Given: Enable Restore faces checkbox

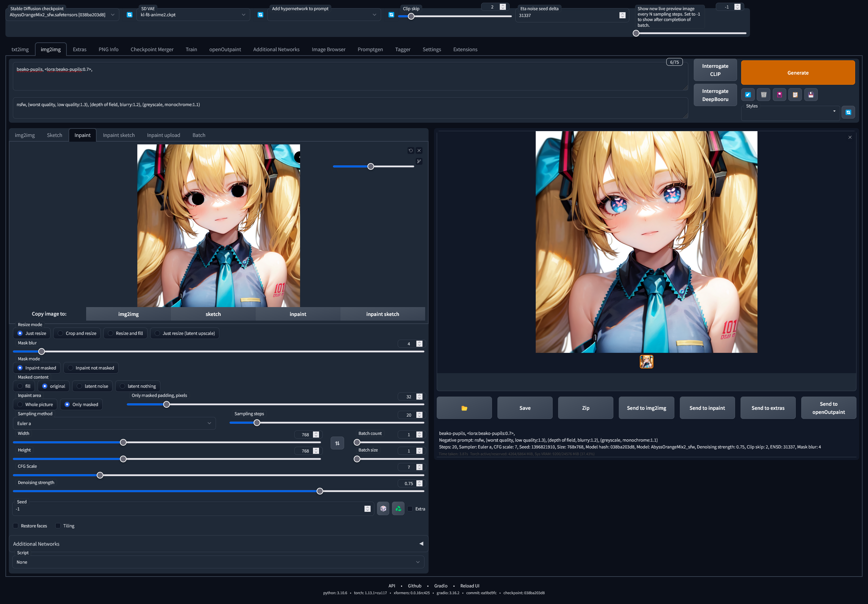Looking at the screenshot, I should (x=16, y=526).
